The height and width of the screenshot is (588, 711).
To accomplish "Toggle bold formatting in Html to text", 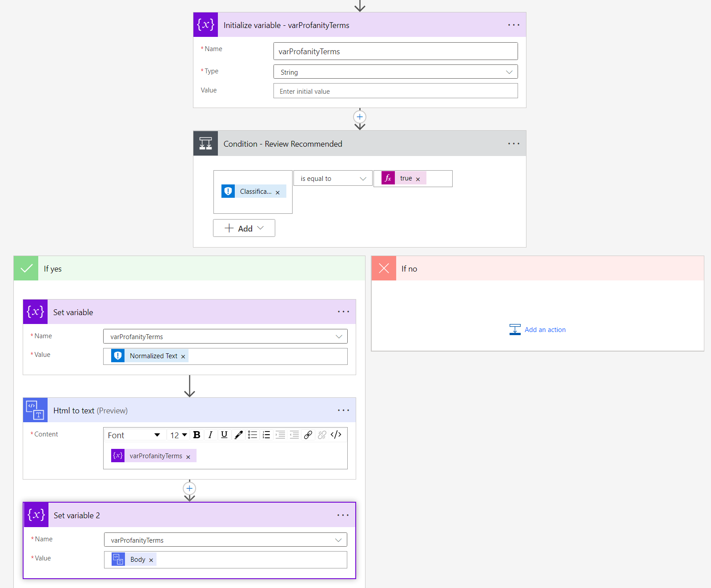I will pyautogui.click(x=197, y=435).
